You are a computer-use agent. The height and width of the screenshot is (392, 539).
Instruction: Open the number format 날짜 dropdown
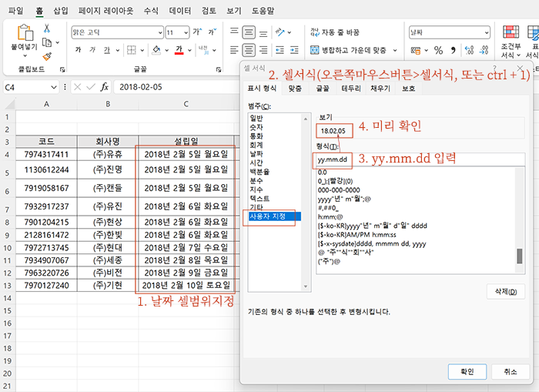tap(487, 32)
